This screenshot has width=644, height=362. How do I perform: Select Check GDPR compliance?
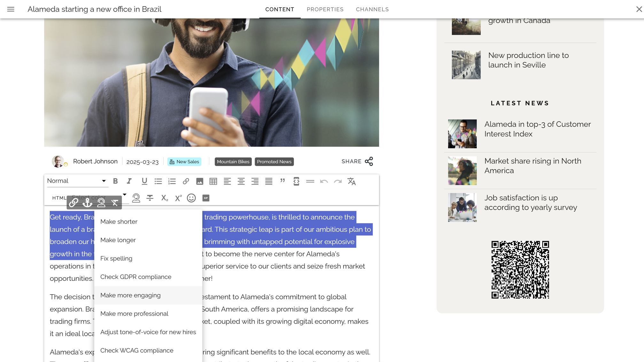click(148, 277)
